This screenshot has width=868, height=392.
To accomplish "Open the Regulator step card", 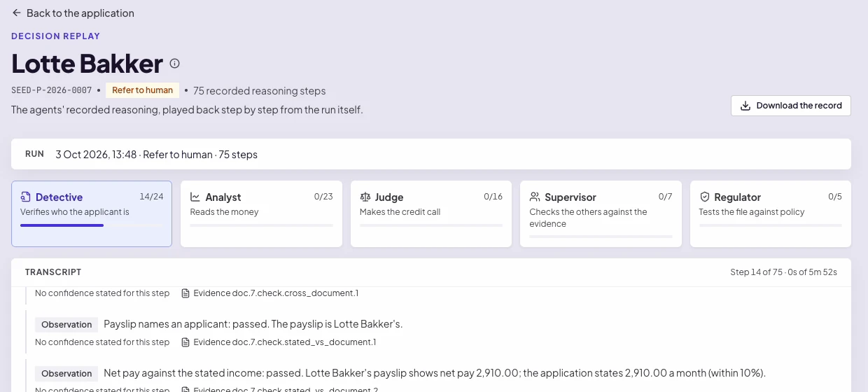I will pyautogui.click(x=771, y=213).
